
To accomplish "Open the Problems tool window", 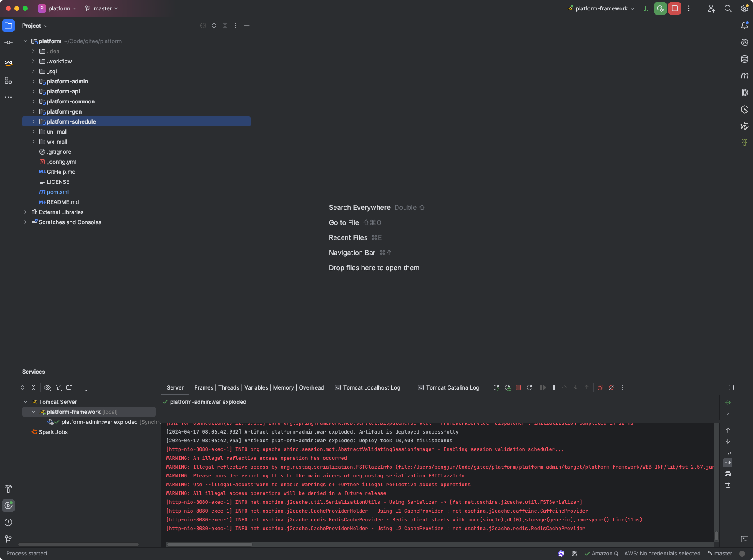I will pyautogui.click(x=8, y=522).
